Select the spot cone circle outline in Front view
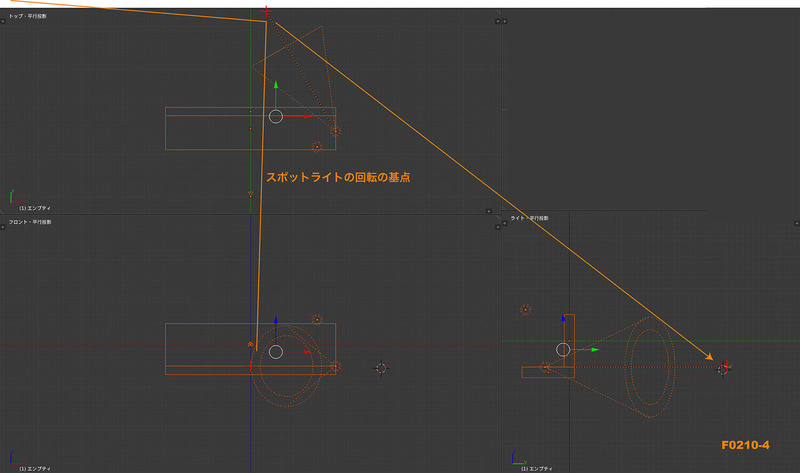800x473 pixels. click(x=287, y=366)
